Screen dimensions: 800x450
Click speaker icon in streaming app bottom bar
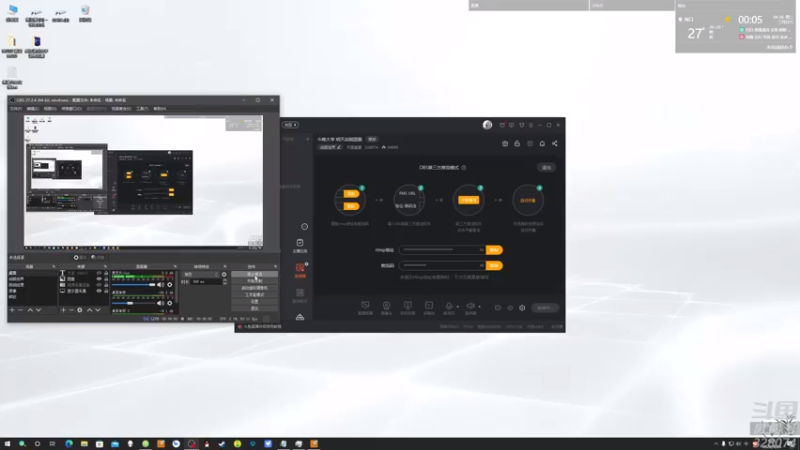(x=470, y=306)
